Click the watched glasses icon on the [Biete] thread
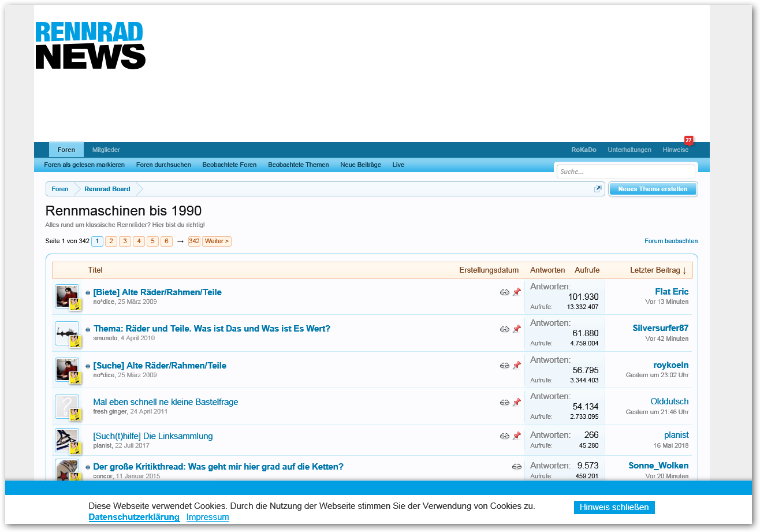Screen dimensions: 760x532 pyautogui.click(x=505, y=292)
